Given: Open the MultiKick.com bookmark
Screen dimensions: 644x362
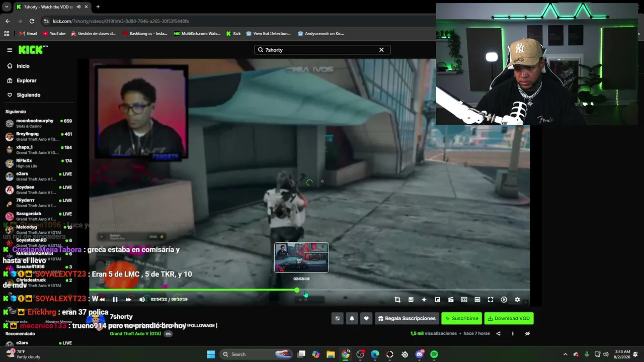Looking at the screenshot, I should pos(197,34).
